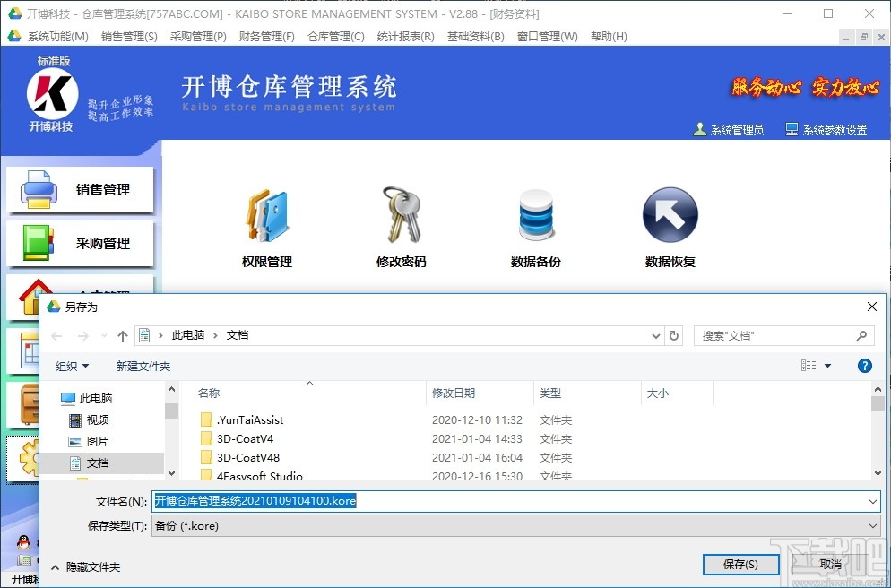
Task: Select 采购管理 in the left sidebar
Action: (81, 244)
